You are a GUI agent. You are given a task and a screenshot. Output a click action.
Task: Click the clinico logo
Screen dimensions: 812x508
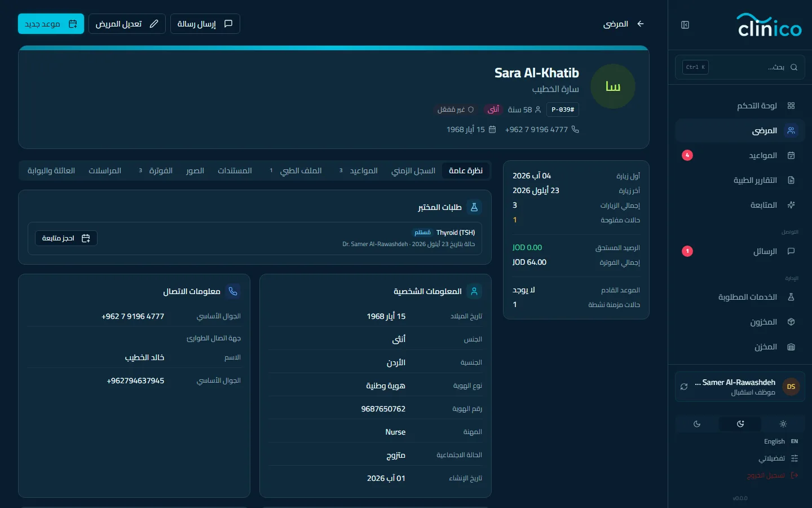(x=769, y=25)
